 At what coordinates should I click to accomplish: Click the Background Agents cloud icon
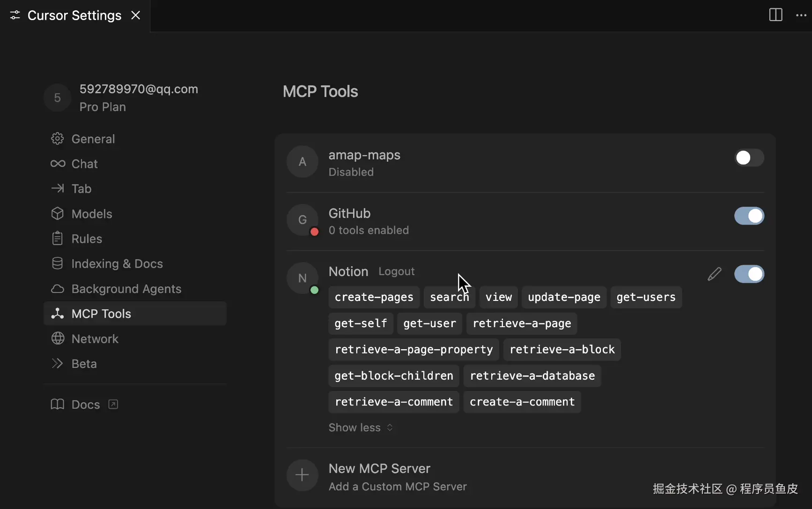click(58, 289)
